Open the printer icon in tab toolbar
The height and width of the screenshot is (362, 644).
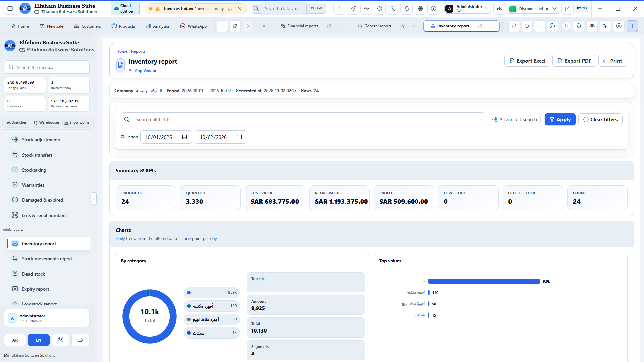[539, 26]
